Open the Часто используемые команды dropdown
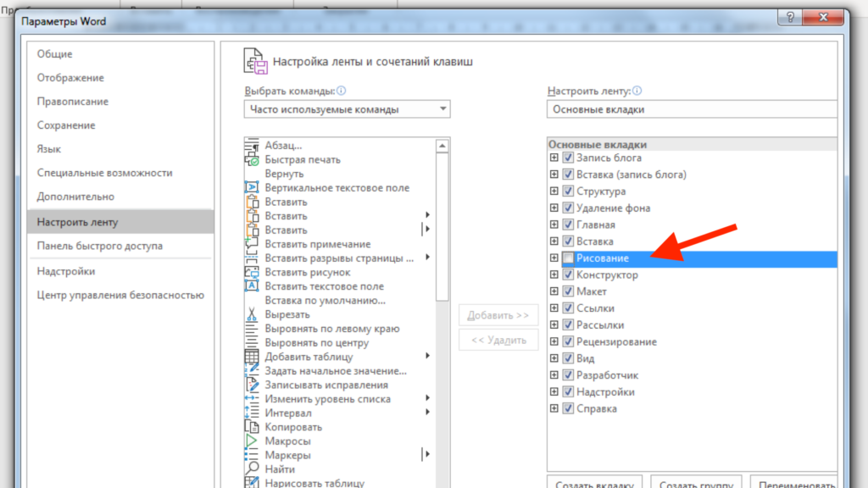 click(x=347, y=109)
